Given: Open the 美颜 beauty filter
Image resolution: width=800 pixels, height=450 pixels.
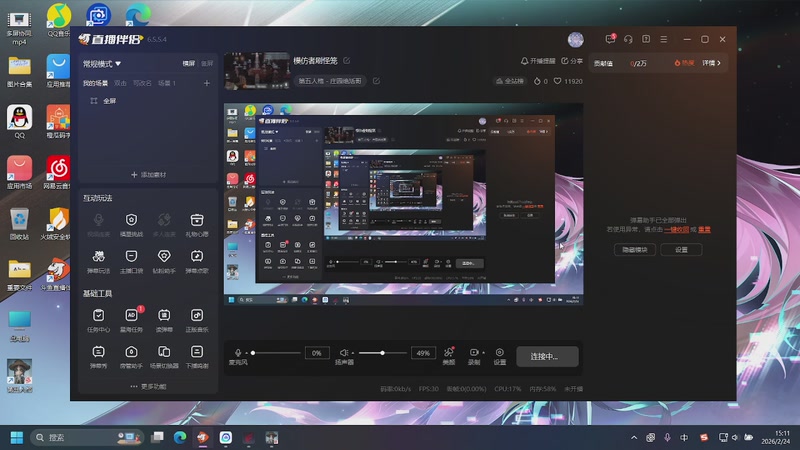Looking at the screenshot, I should tap(448, 356).
